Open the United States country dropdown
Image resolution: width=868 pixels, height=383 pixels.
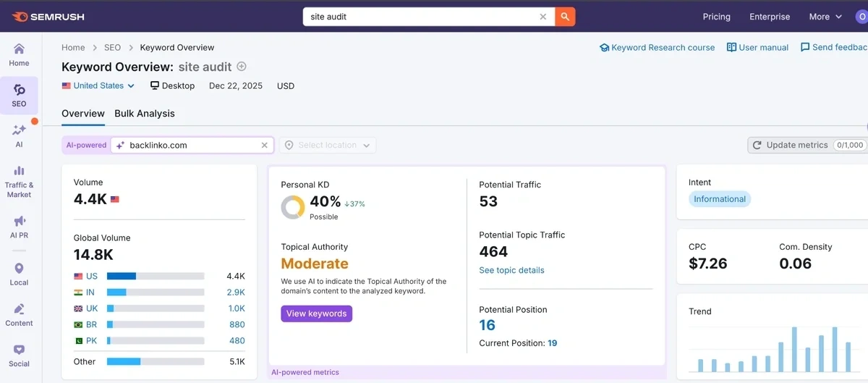[x=98, y=85]
